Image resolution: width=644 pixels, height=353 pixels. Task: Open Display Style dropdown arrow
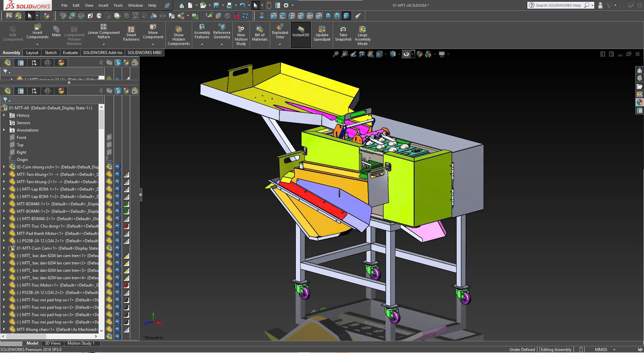coord(399,54)
